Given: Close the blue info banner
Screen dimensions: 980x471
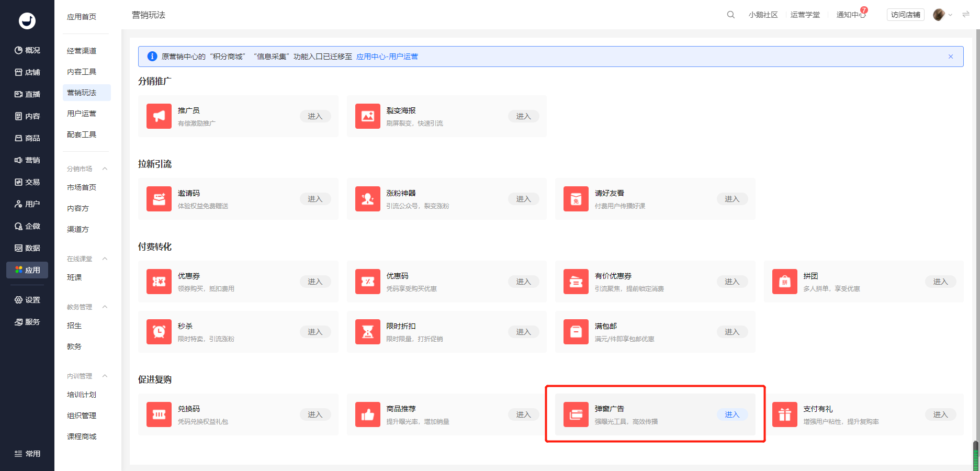Looking at the screenshot, I should pos(951,57).
